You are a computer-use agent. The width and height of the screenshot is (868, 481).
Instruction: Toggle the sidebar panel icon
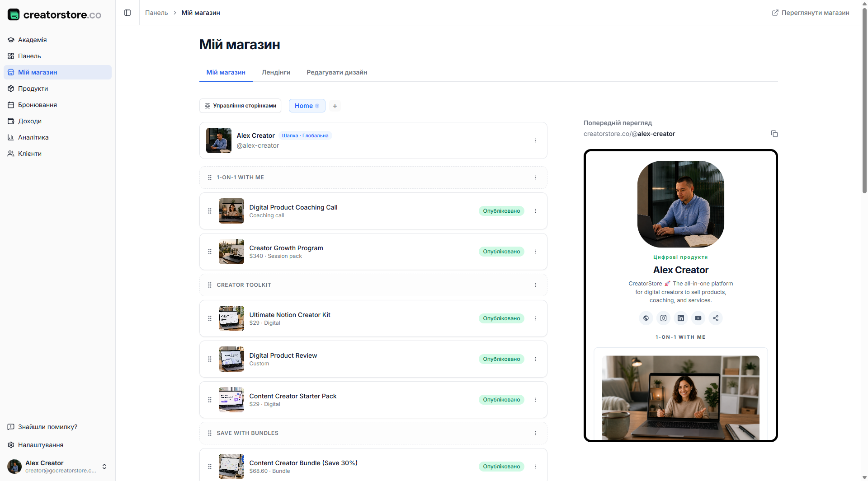pos(127,13)
